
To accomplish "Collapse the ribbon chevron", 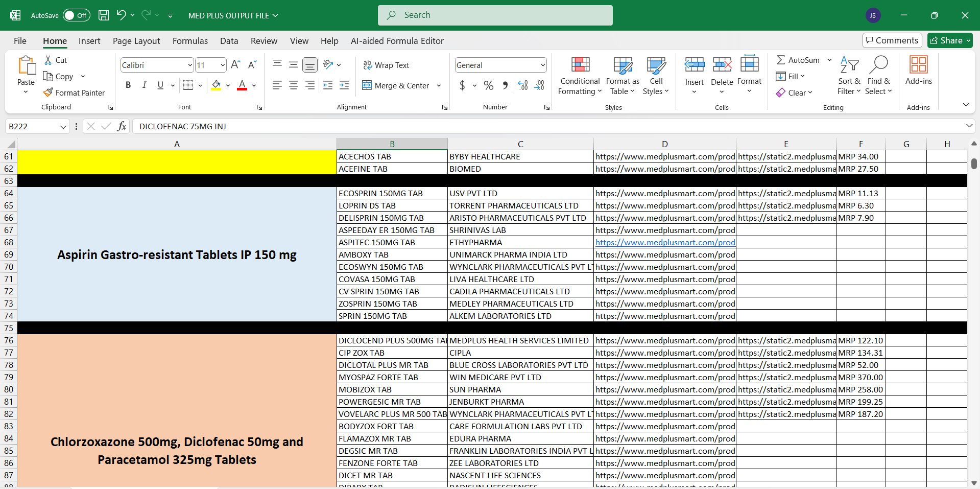I will point(966,105).
